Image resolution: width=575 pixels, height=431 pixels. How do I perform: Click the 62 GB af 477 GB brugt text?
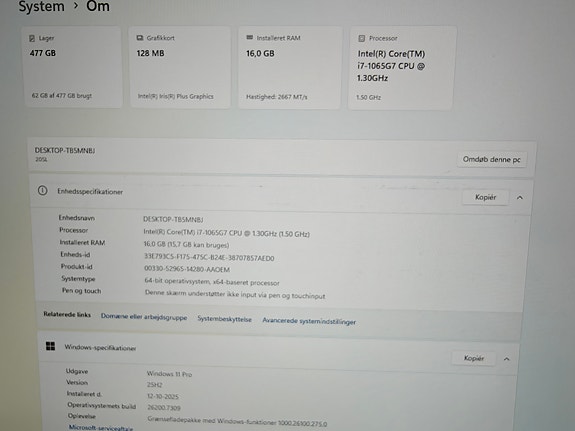pos(62,96)
